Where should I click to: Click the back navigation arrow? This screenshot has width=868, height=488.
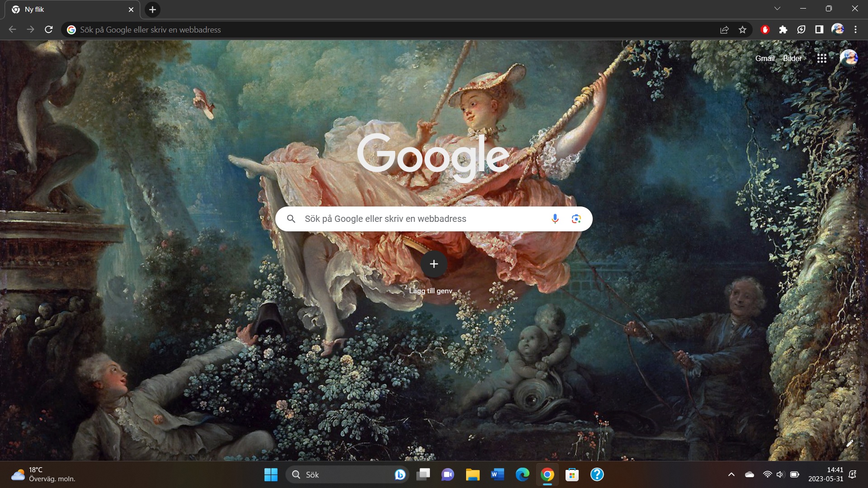coord(12,29)
